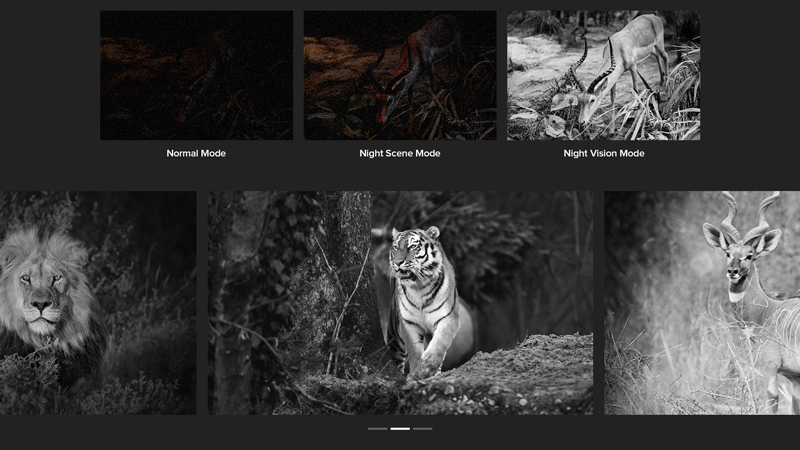Click the Night Scene Mode thumbnail image

[x=400, y=75]
